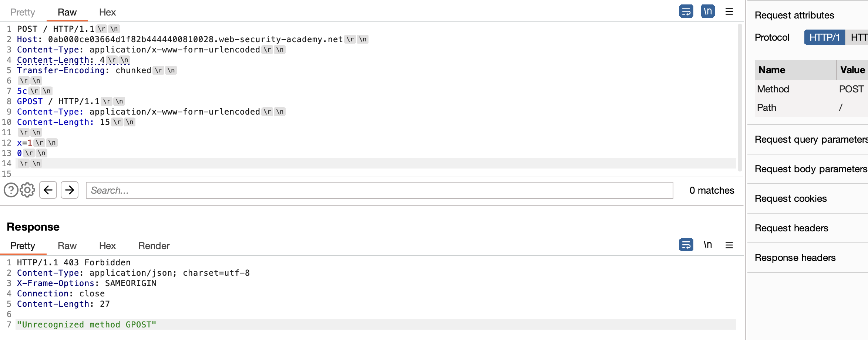The height and width of the screenshot is (340, 868).
Task: Click the request editor vertical scrollbar
Action: [x=740, y=96]
